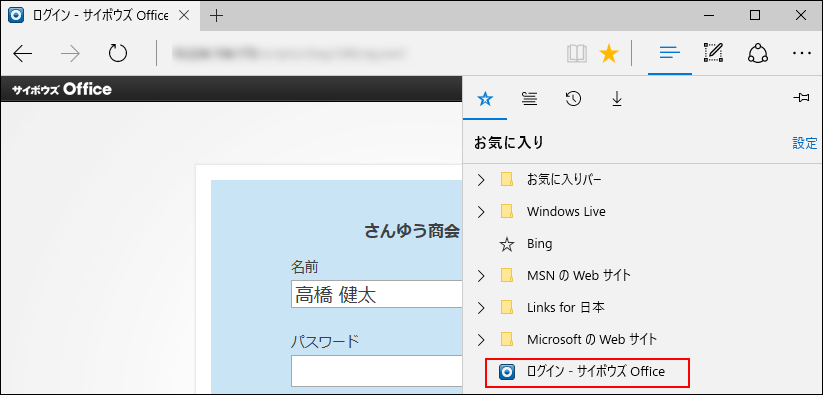
Task: Go back to the previous page
Action: tap(23, 53)
